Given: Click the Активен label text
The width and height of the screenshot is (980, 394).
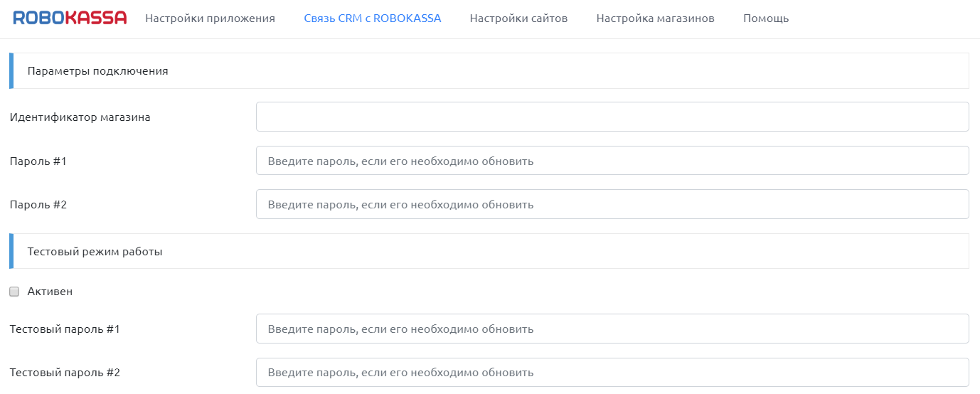Looking at the screenshot, I should click(x=50, y=292).
